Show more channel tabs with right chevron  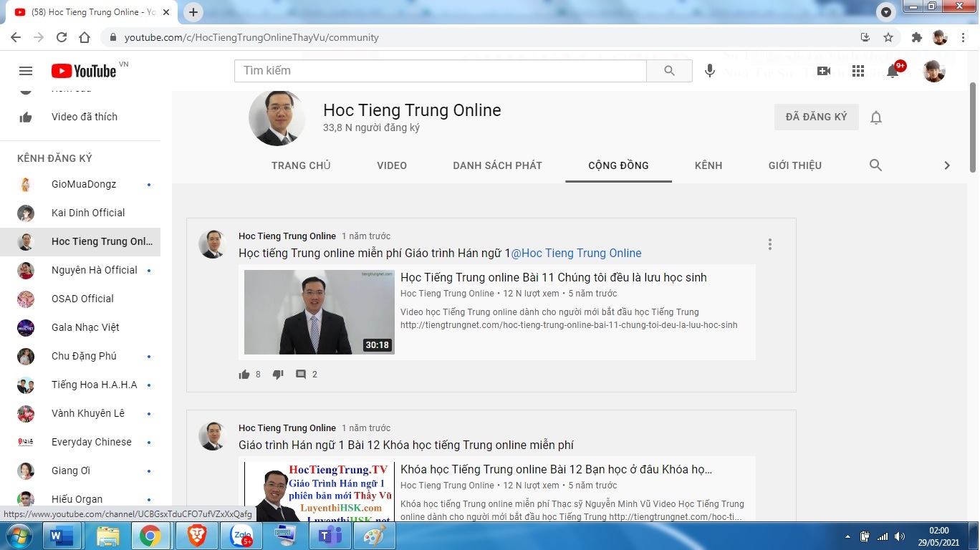click(x=947, y=165)
